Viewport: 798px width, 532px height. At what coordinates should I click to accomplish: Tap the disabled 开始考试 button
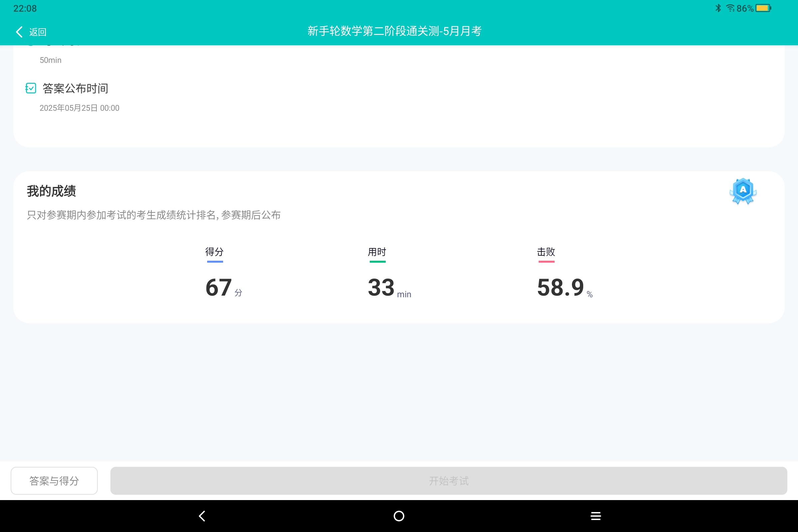(449, 480)
